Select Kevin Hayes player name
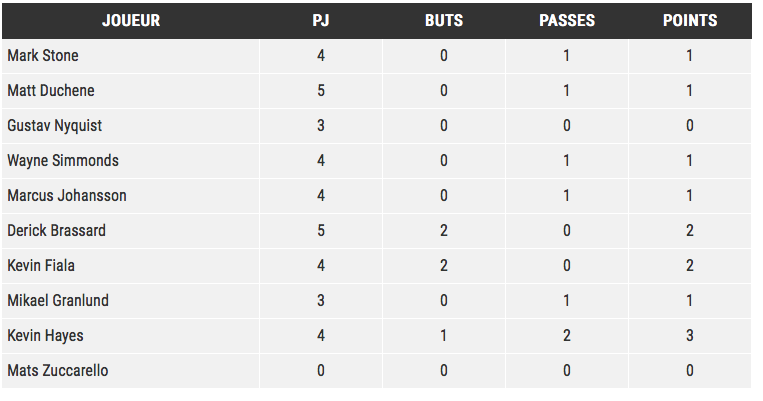 pos(45,336)
